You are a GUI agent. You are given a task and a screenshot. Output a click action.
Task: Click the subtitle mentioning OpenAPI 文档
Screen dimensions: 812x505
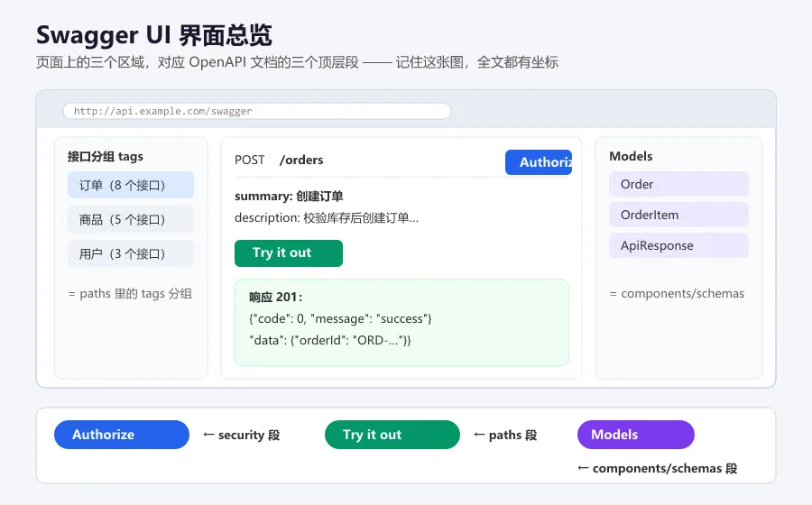(297, 62)
